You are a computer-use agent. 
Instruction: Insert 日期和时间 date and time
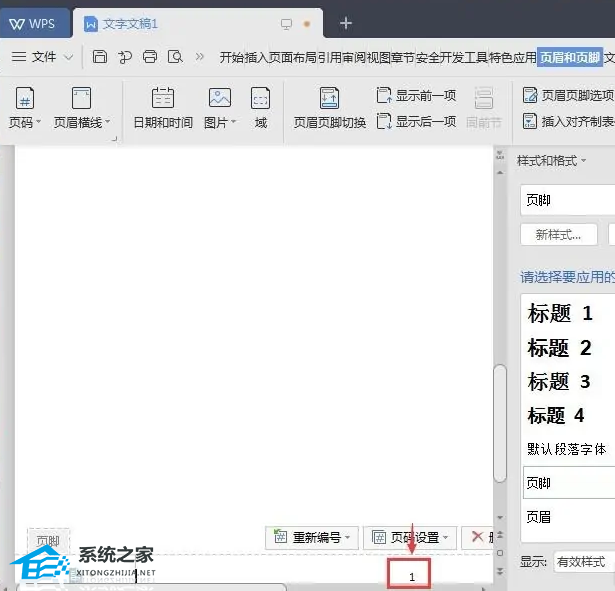(162, 99)
